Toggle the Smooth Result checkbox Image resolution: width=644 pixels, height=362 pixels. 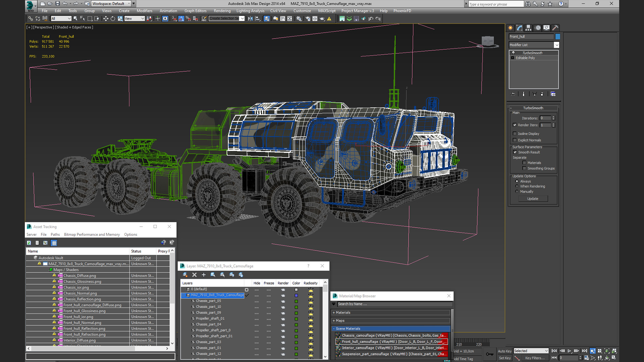[x=515, y=152]
